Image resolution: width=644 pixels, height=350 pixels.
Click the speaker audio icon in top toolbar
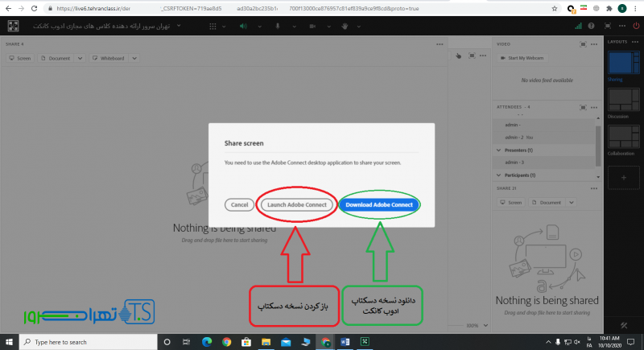coord(243,26)
